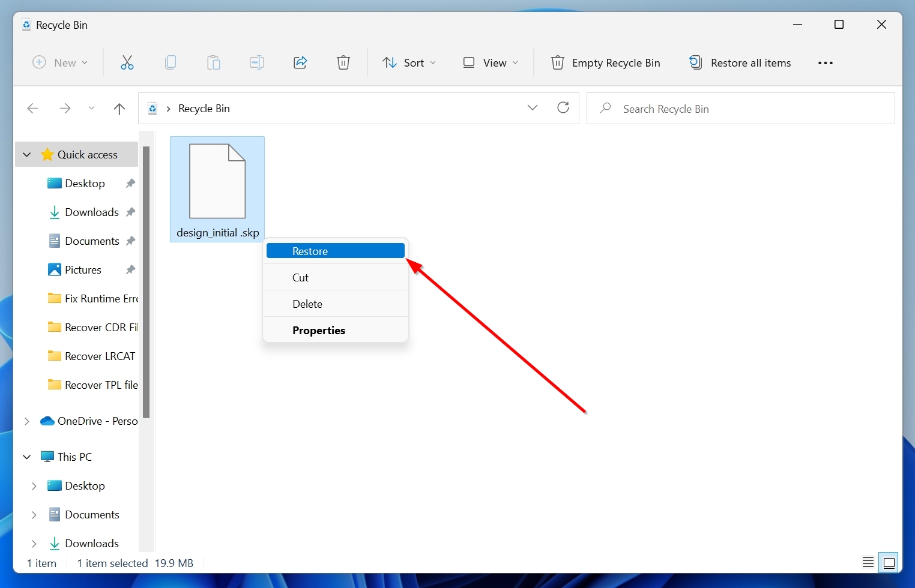Open the Sort dropdown
The image size is (915, 588).
(409, 62)
